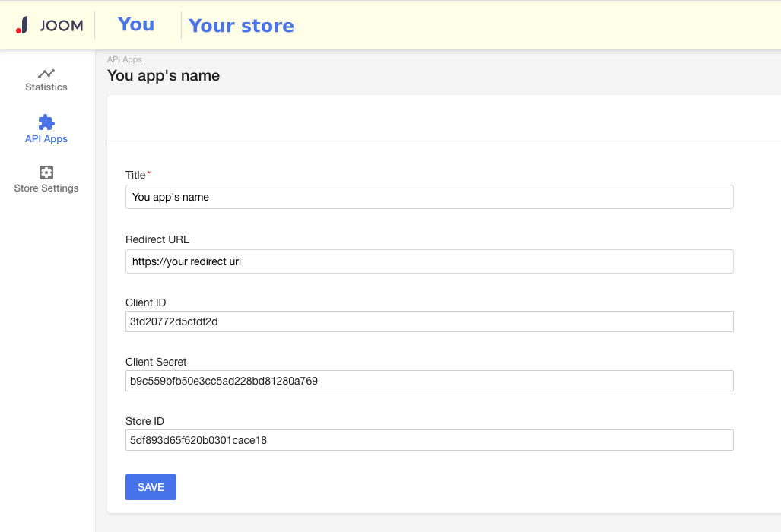Screen dimensions: 781x532
Task: Focus the Store ID input field
Action: pos(429,439)
